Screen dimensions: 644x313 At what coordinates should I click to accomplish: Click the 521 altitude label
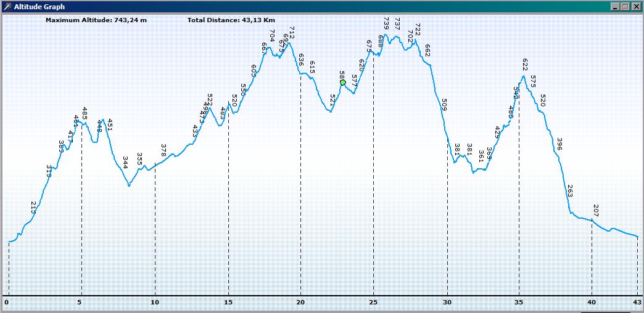pyautogui.click(x=332, y=100)
